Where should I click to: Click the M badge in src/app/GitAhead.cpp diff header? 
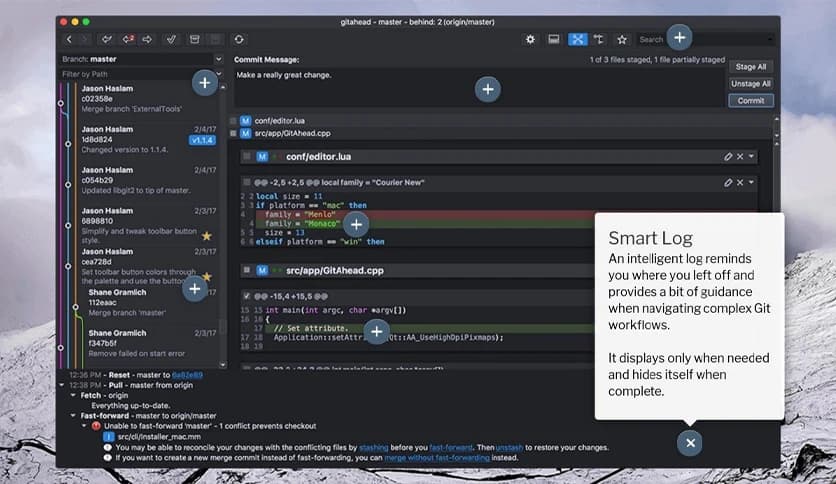[x=262, y=270]
